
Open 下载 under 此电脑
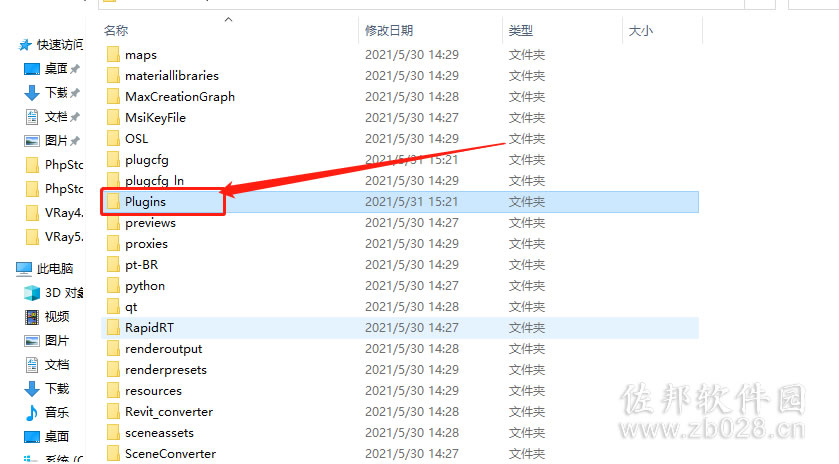(x=57, y=389)
